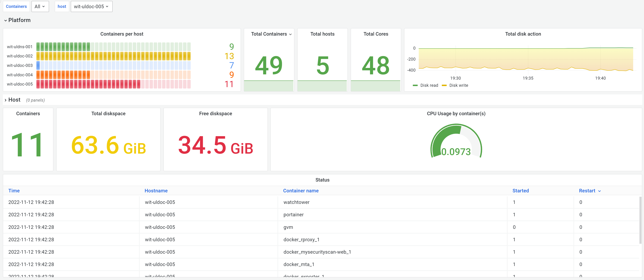Click the wit-uldoc-005 red bar gauge
This screenshot has height=280, width=644.
(x=113, y=84)
